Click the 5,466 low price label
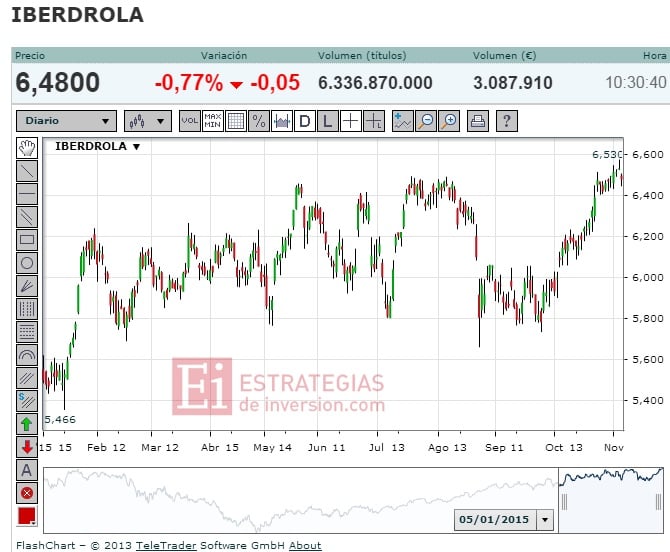Image resolution: width=670 pixels, height=552 pixels. tap(60, 420)
